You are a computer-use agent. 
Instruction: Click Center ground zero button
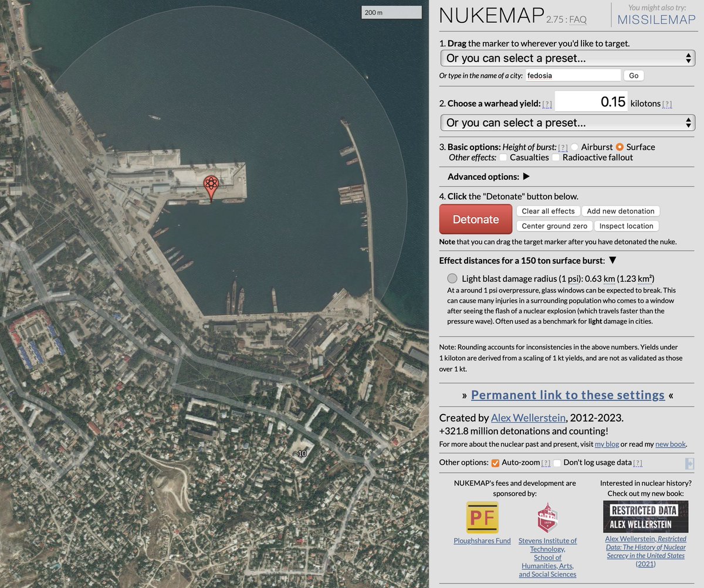tap(554, 226)
